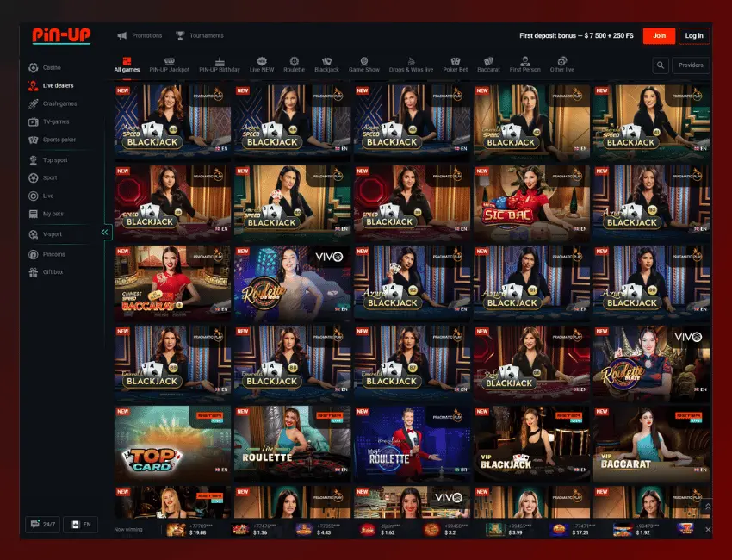Open Other live category
Screen dimensions: 732x560
click(x=562, y=65)
